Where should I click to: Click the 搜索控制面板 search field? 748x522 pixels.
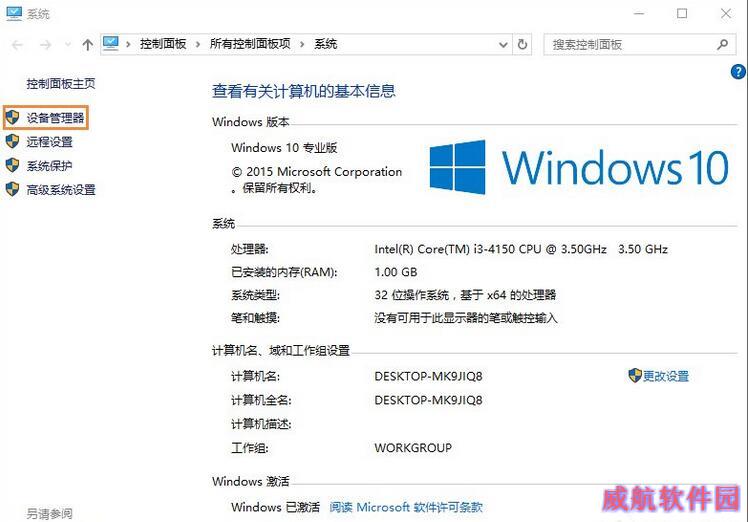tap(629, 44)
